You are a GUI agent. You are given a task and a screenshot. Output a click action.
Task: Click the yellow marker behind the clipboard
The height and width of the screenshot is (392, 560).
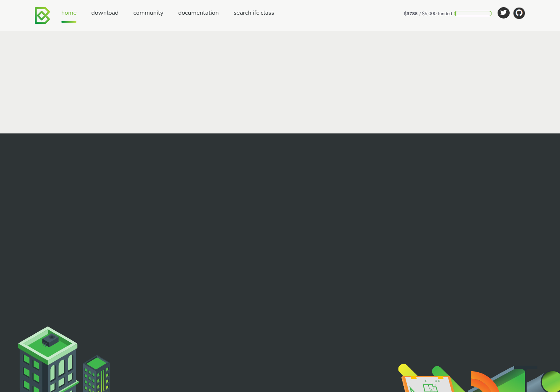tap(405, 369)
